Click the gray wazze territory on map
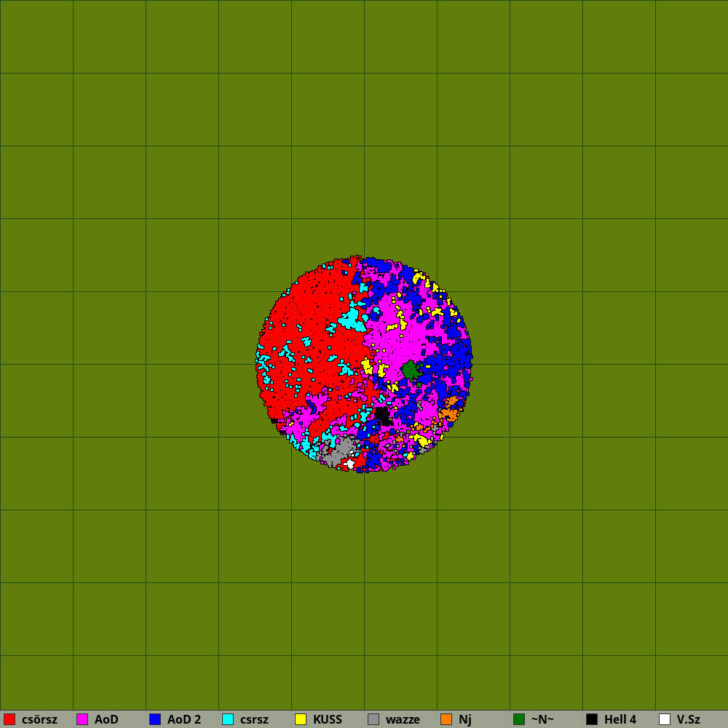This screenshot has width=728, height=728. tap(340, 451)
